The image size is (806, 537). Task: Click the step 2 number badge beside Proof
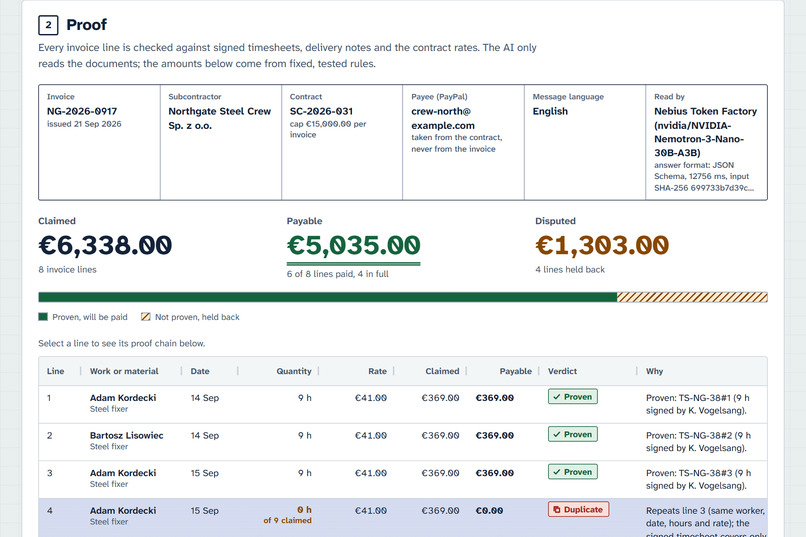[x=48, y=25]
